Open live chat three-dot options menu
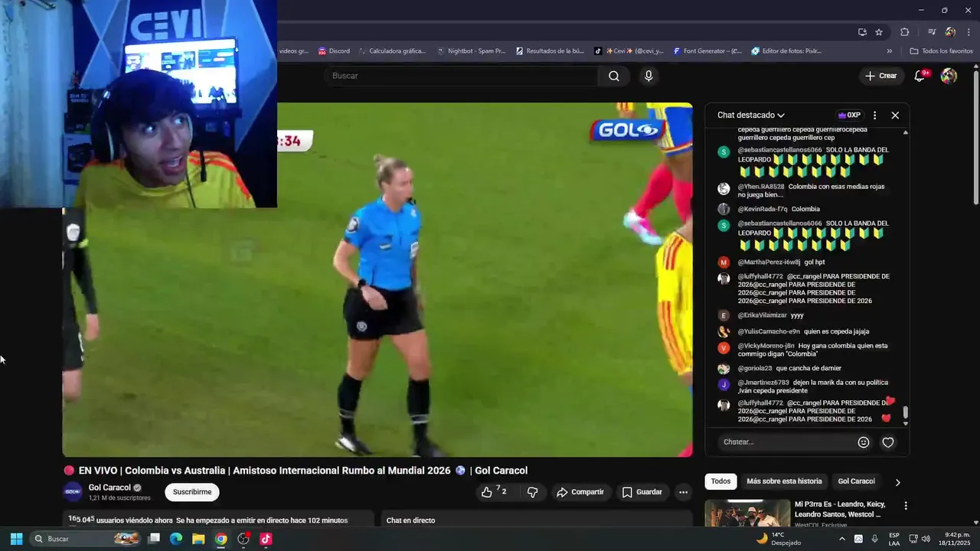This screenshot has width=980, height=551. point(875,115)
